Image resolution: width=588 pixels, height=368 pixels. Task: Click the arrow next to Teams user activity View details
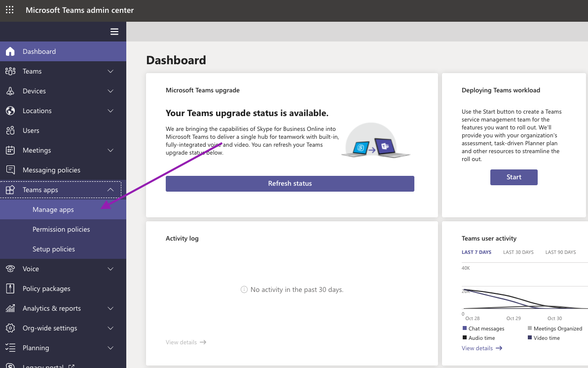pyautogui.click(x=499, y=348)
